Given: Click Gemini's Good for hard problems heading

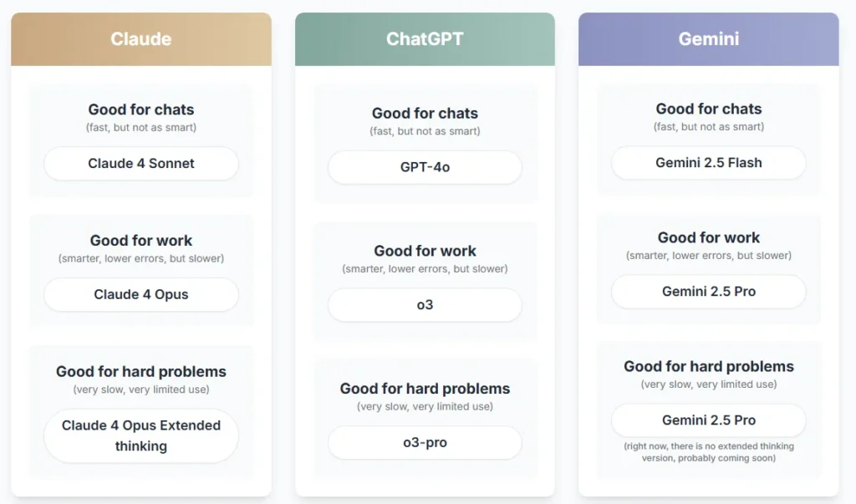Looking at the screenshot, I should pos(709,366).
